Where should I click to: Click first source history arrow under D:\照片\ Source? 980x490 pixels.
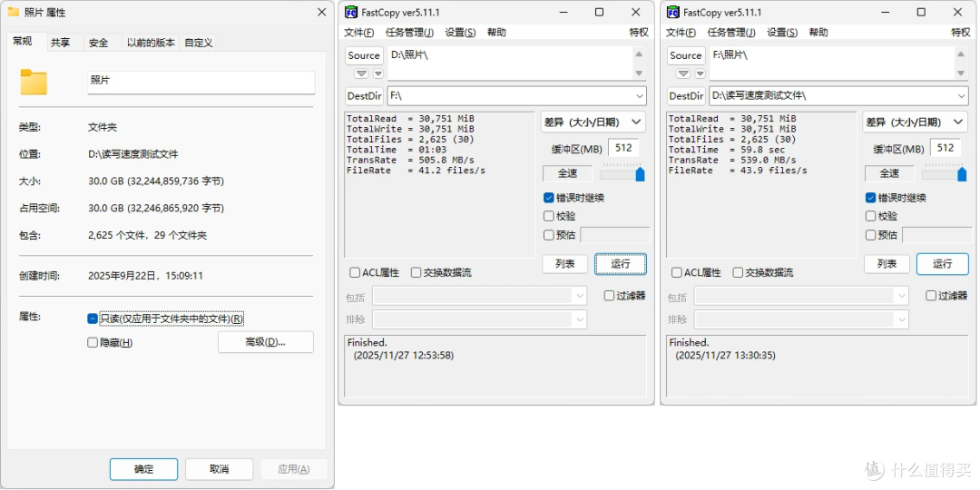point(361,73)
